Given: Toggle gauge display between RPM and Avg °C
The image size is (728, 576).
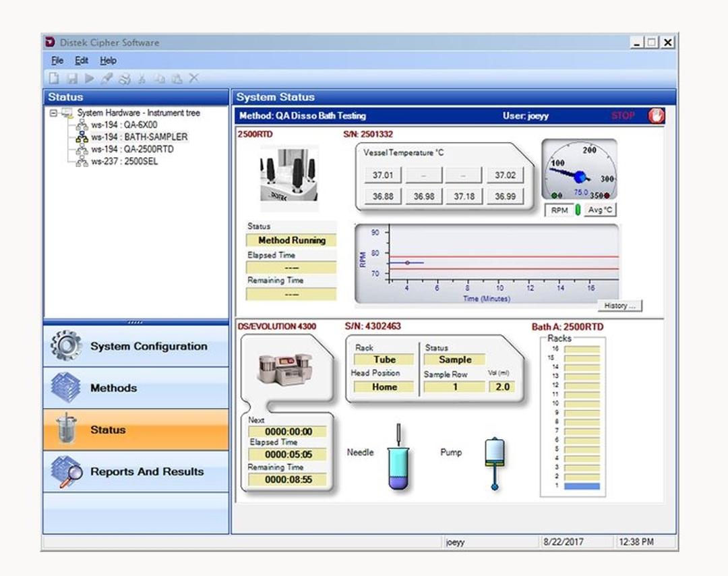Looking at the screenshot, I should tap(578, 210).
